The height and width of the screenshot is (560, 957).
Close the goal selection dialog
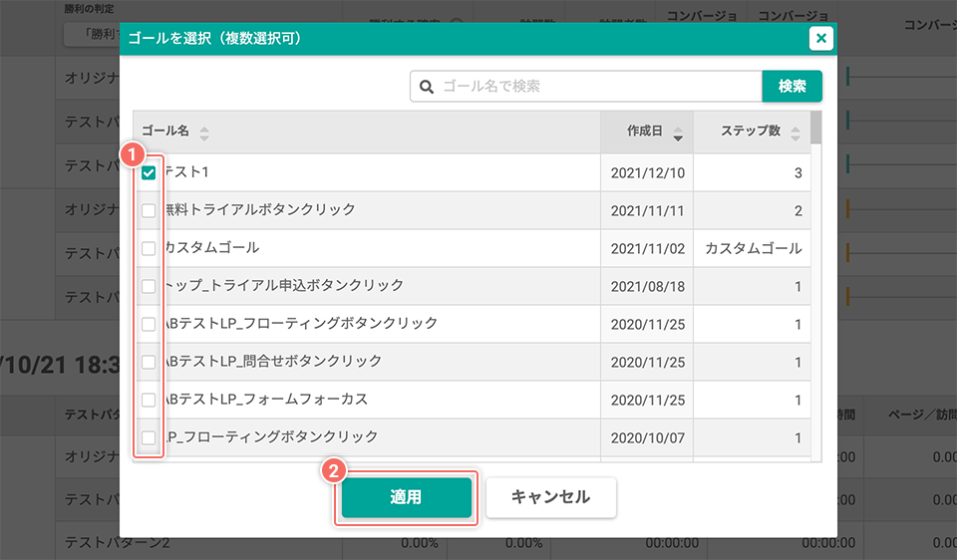(820, 39)
